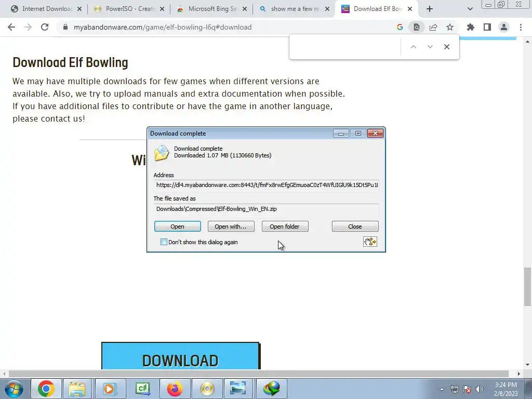
Task: Click the page scroll up arrow
Action: 528,42
